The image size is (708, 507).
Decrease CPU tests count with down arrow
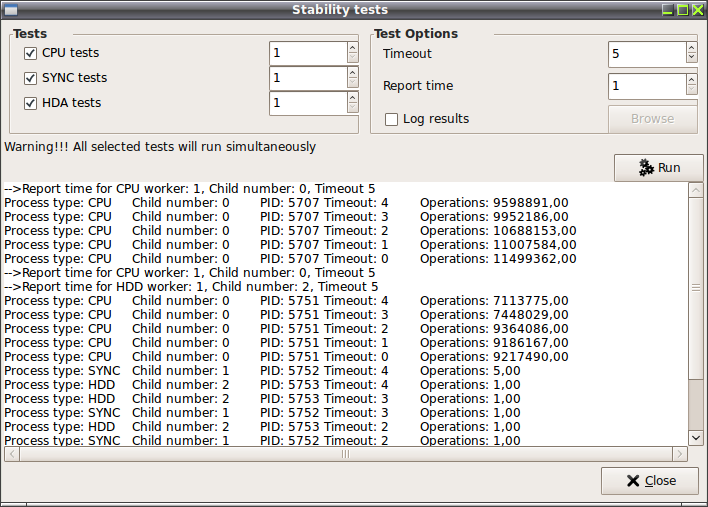[353, 58]
